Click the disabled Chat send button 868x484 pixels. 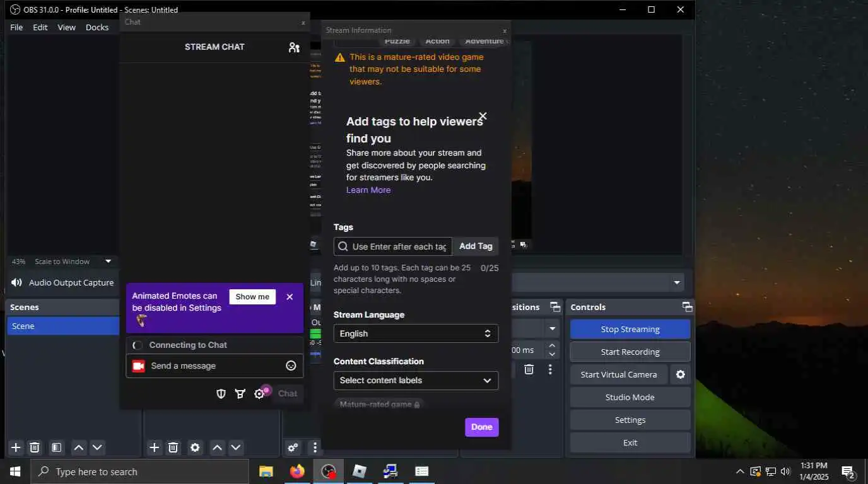click(288, 394)
